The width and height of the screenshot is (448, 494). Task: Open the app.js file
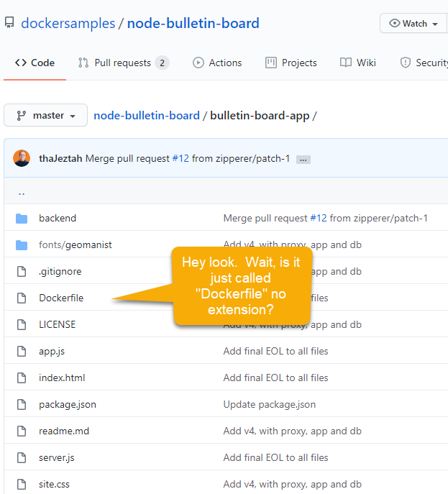(x=52, y=351)
